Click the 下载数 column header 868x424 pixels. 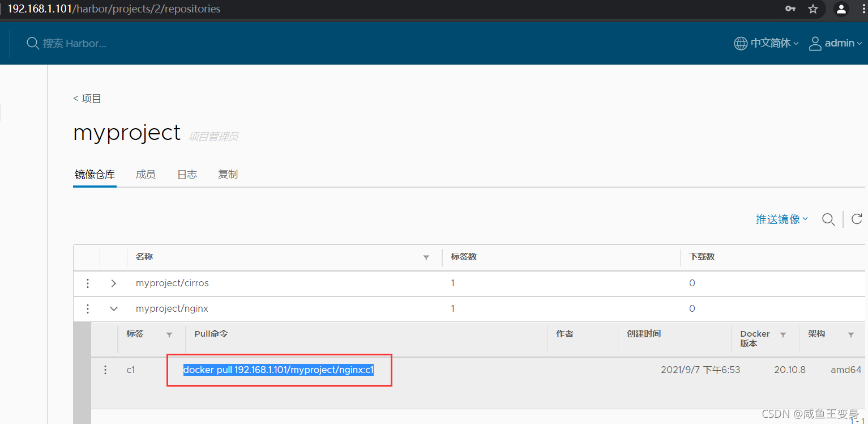pos(702,257)
